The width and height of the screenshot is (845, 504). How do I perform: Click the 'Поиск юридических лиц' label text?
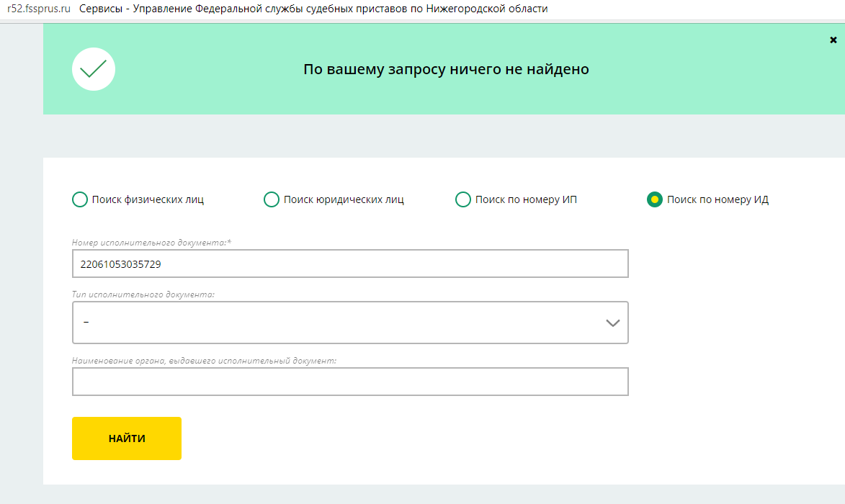344,199
